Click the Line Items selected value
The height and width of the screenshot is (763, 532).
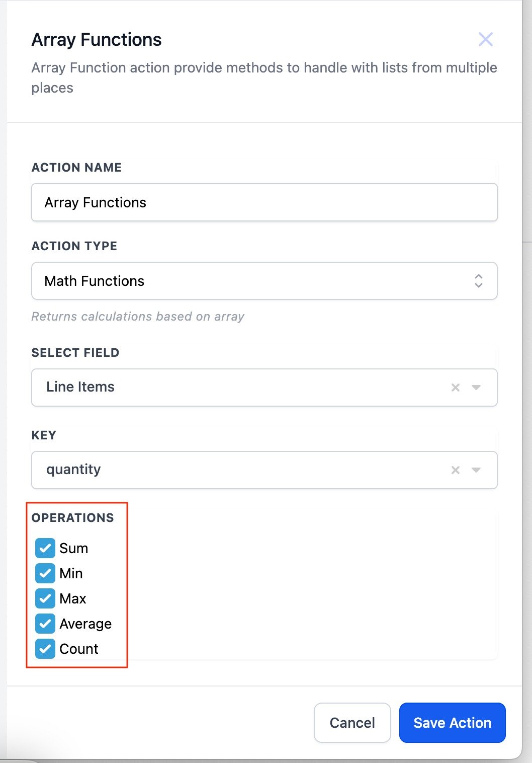tap(80, 387)
